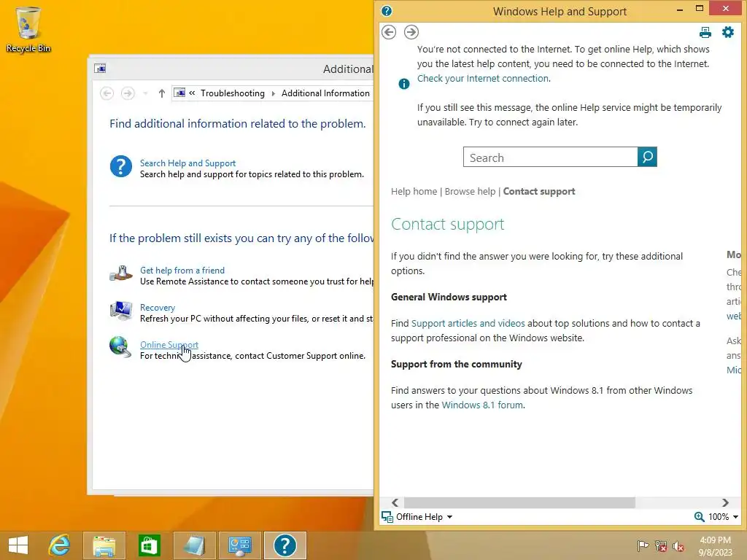Open the Browse help tab
This screenshot has height=560, width=747.
click(471, 192)
